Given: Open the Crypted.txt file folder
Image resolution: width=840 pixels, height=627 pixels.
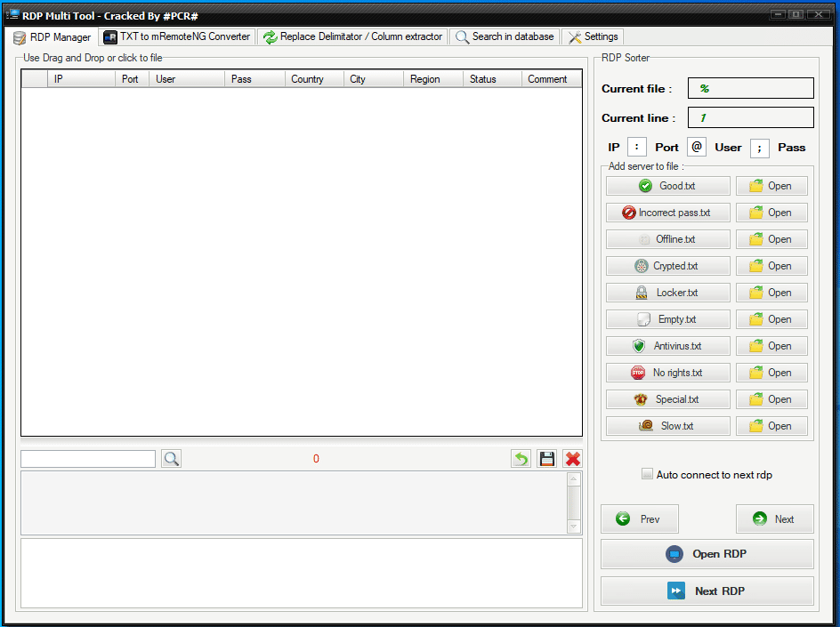Looking at the screenshot, I should tap(771, 266).
